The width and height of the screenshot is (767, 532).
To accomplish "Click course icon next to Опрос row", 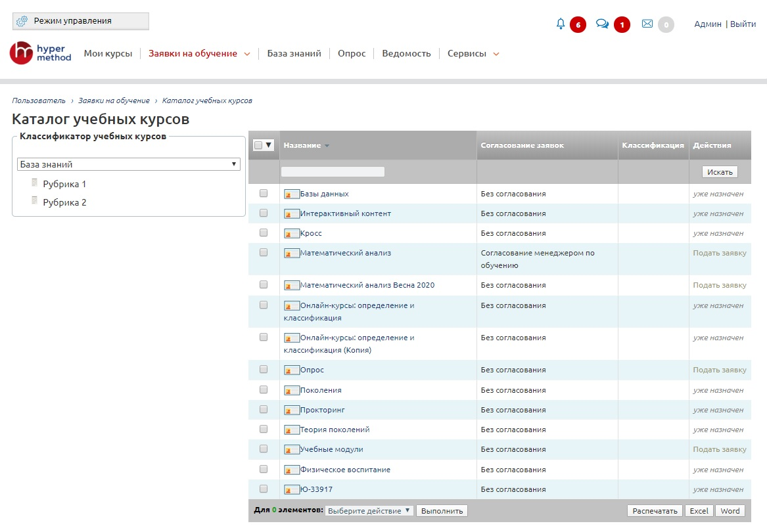I will pos(292,370).
